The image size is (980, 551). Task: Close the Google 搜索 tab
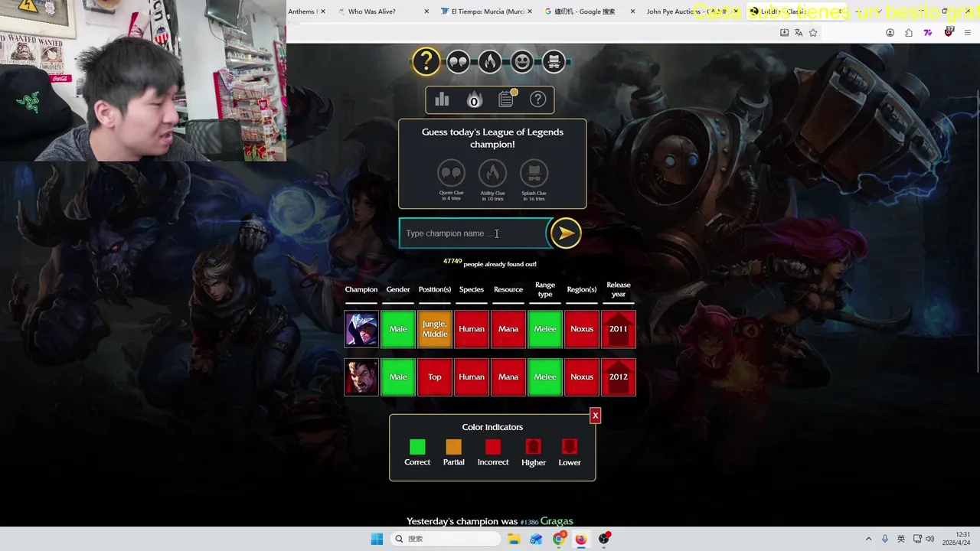[632, 11]
